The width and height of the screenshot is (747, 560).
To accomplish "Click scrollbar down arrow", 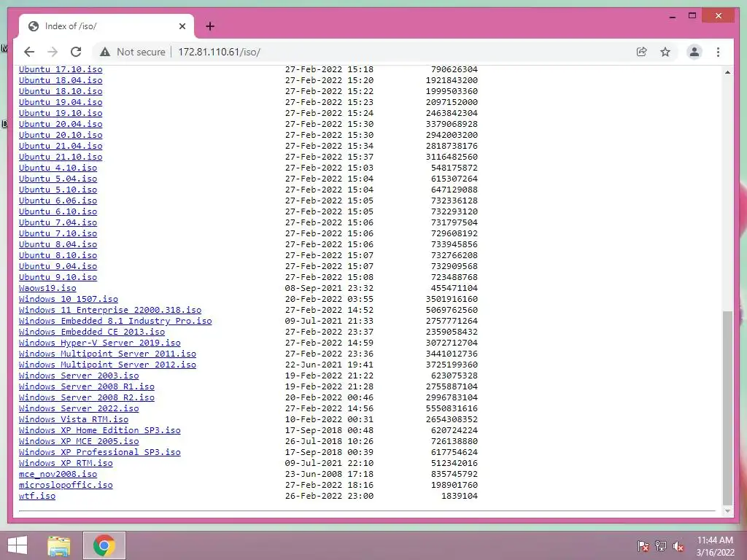I will click(x=727, y=511).
